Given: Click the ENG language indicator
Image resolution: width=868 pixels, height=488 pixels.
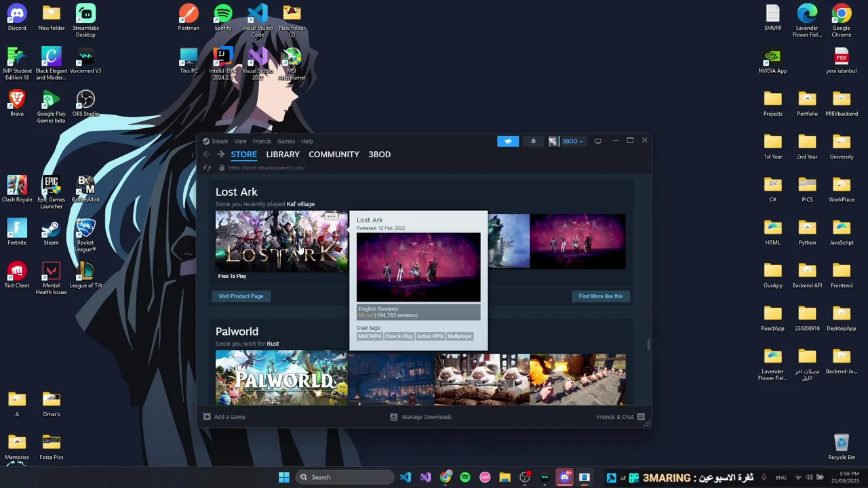Looking at the screenshot, I should pos(781,477).
